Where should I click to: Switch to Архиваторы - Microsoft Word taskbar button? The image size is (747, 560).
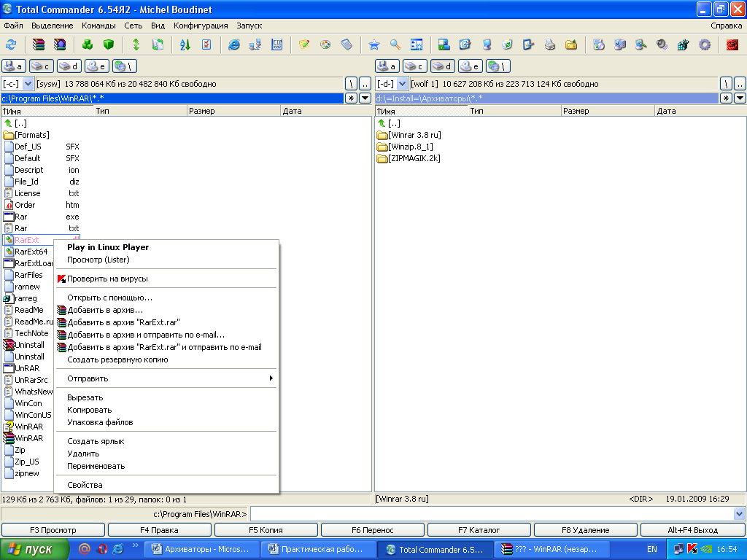[203, 549]
